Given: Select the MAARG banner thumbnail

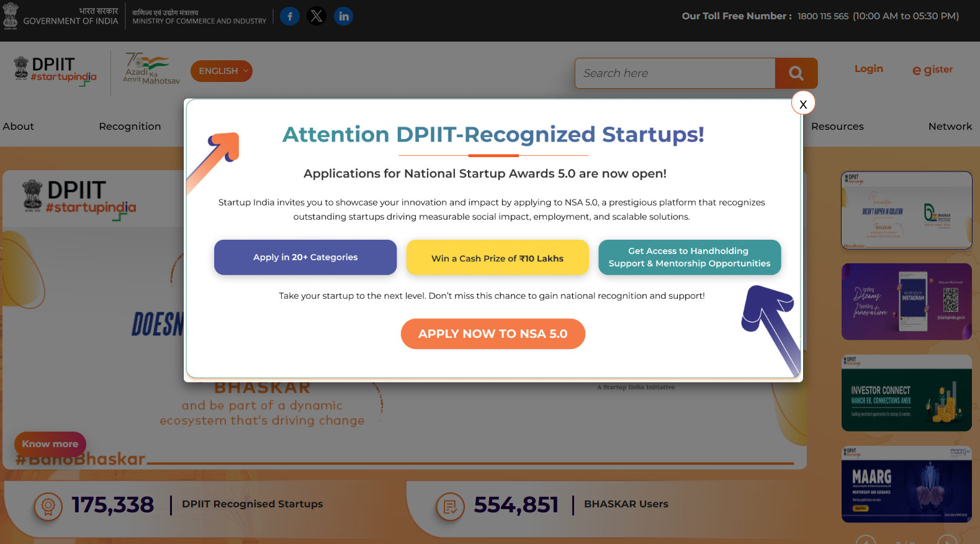Looking at the screenshot, I should [906, 484].
